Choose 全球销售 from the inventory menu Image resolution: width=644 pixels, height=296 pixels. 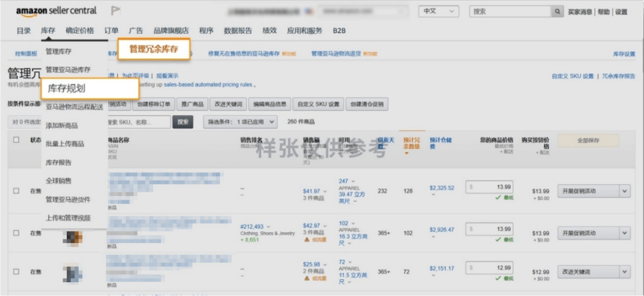[58, 181]
